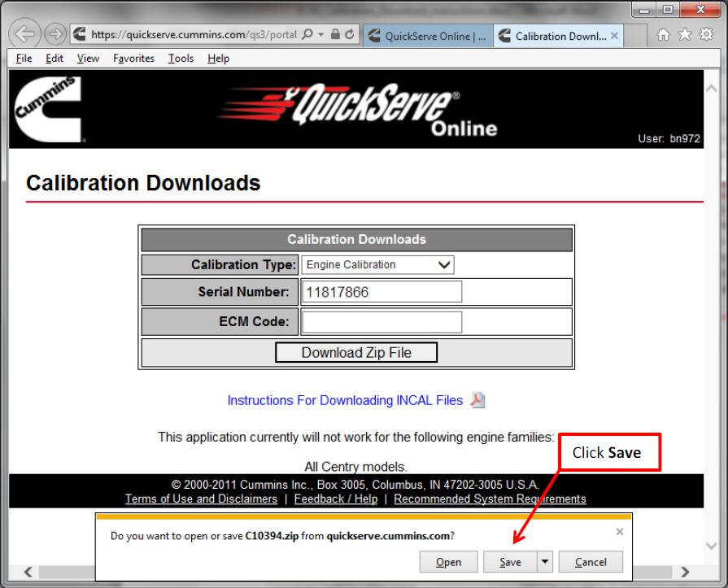Viewport: 728px width, 588px height.
Task: Open the address bar autocomplete dropdown arrow
Action: click(320, 34)
